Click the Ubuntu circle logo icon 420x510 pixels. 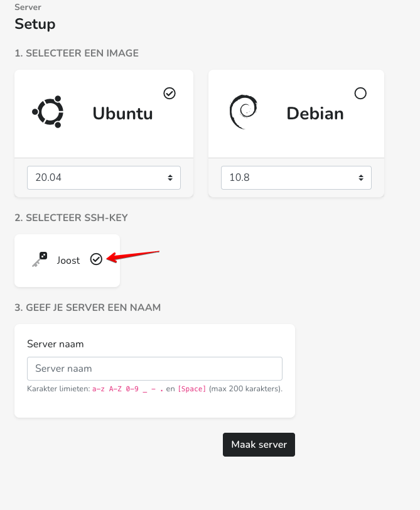coord(48,112)
